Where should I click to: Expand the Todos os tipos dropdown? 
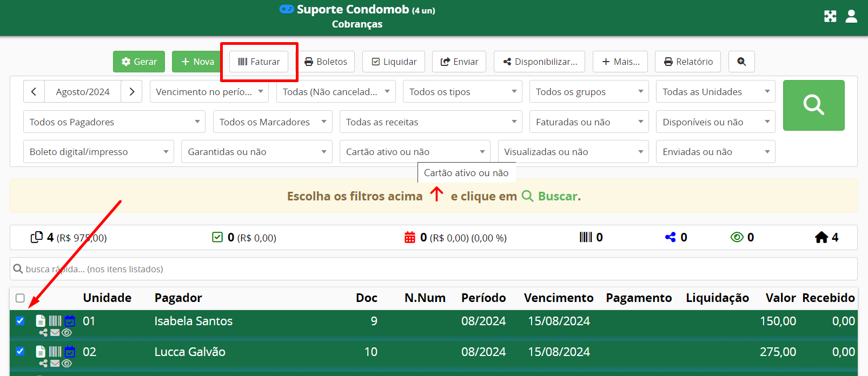[x=462, y=92]
